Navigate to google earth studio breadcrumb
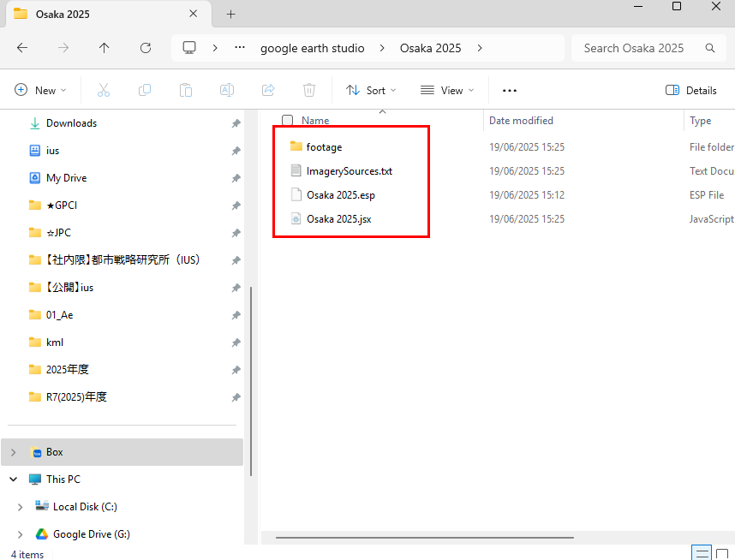This screenshot has height=560, width=735. pos(312,48)
